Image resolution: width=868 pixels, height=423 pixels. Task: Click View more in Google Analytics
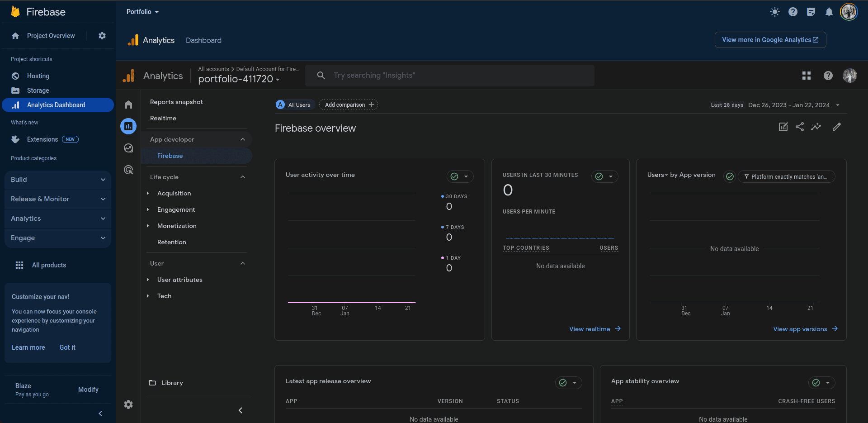tap(770, 40)
